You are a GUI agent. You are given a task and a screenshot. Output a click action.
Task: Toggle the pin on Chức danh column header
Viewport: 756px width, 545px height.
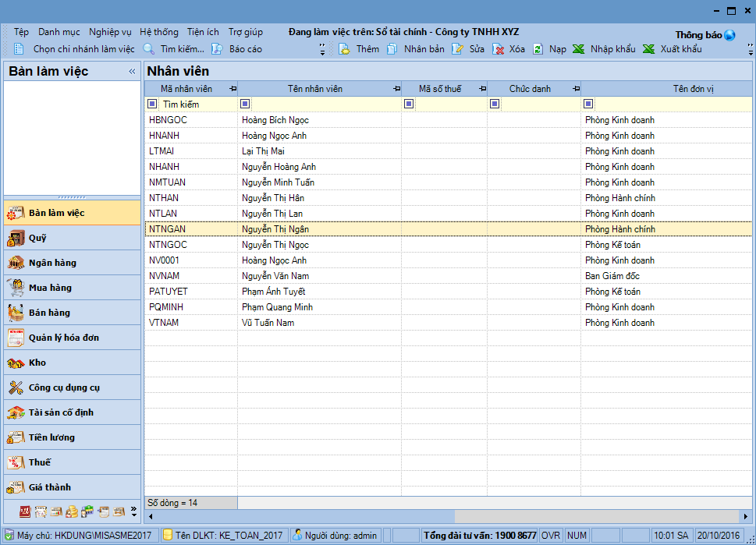(576, 89)
